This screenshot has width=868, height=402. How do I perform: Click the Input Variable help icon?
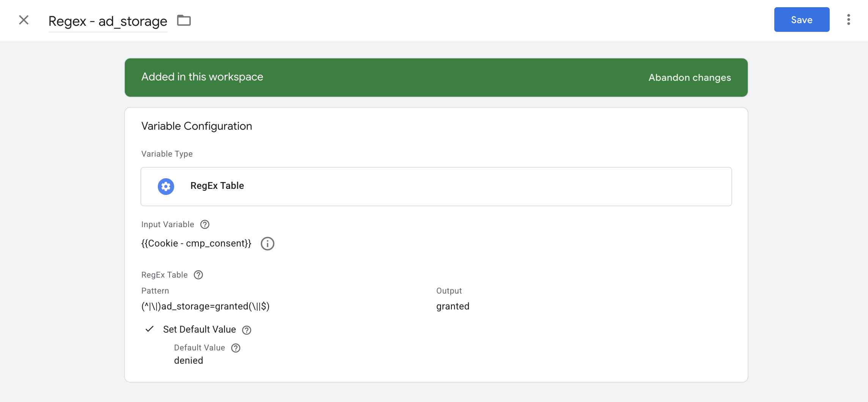pyautogui.click(x=204, y=224)
